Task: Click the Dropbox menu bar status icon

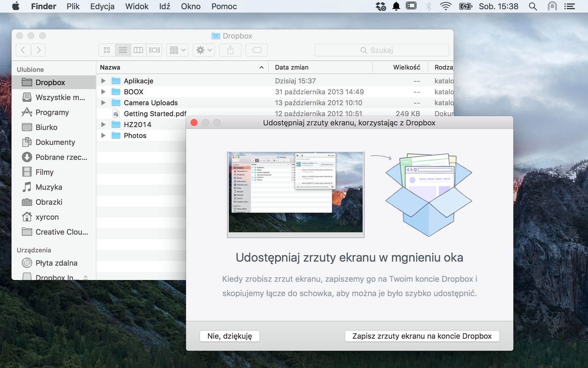Action: [380, 6]
